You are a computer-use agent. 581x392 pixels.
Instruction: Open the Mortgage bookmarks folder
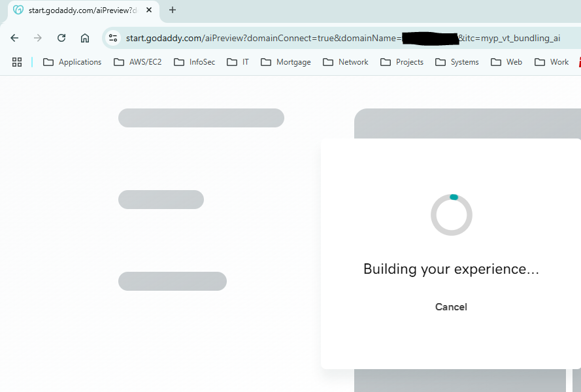(286, 62)
